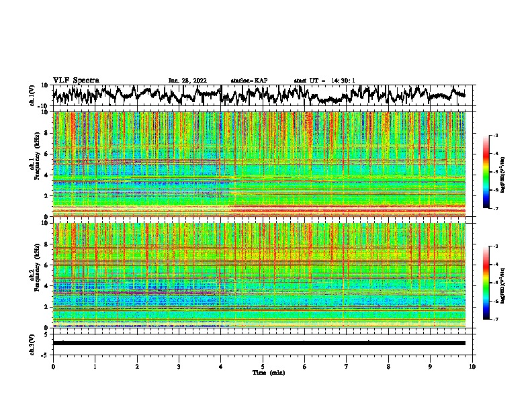Click the time axis tick label "8"

(388, 367)
